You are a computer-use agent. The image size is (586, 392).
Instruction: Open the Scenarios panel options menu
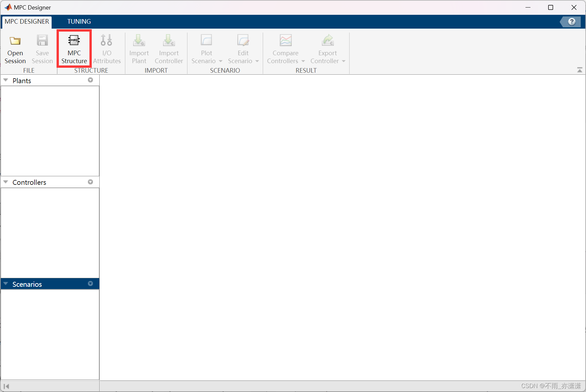(x=90, y=283)
